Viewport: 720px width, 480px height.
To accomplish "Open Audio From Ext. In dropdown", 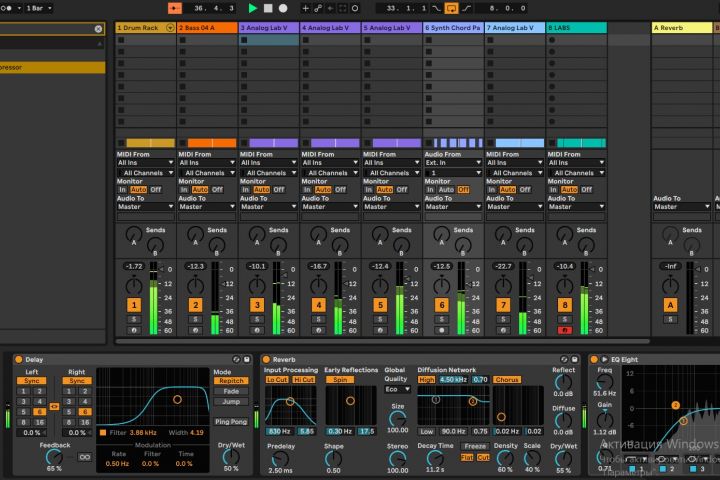I will pos(454,162).
